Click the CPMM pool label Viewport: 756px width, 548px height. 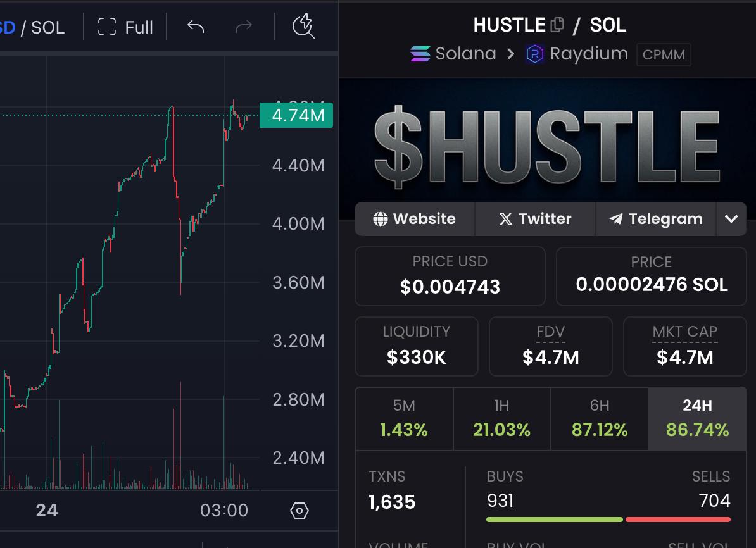[664, 54]
